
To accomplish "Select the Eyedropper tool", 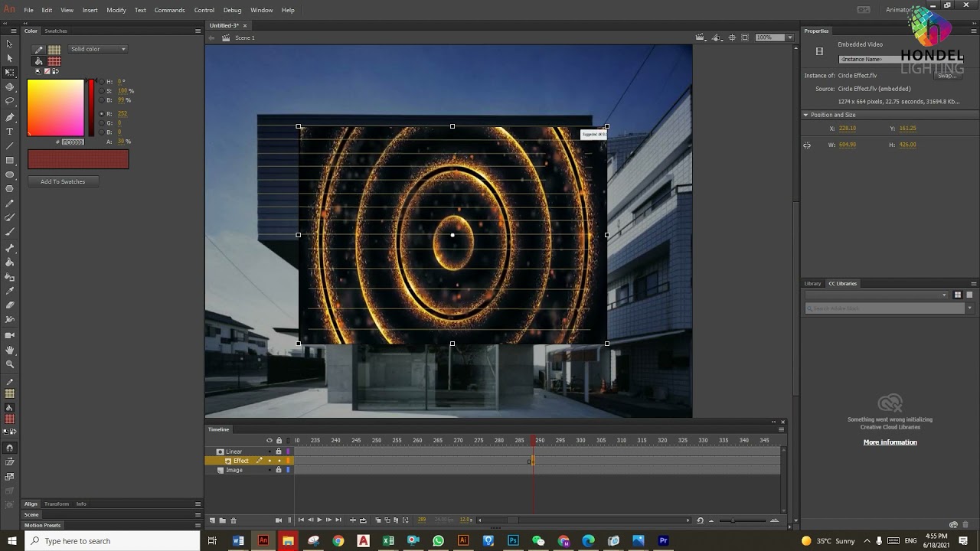I will coord(10,292).
